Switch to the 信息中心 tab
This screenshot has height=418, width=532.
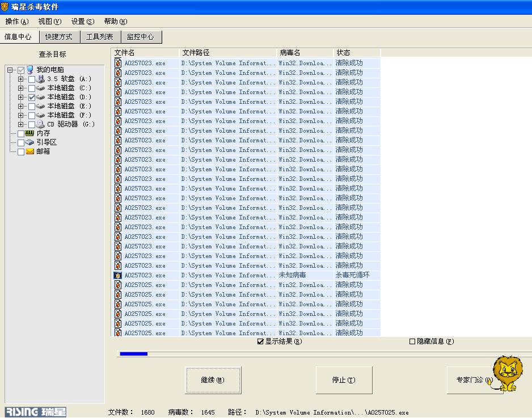(x=18, y=36)
